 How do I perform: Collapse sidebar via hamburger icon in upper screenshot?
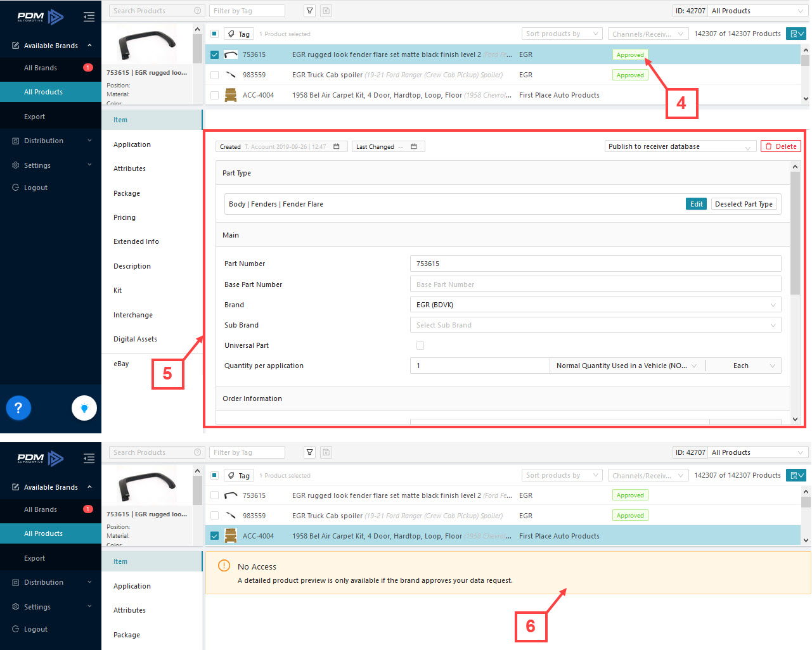tap(89, 16)
